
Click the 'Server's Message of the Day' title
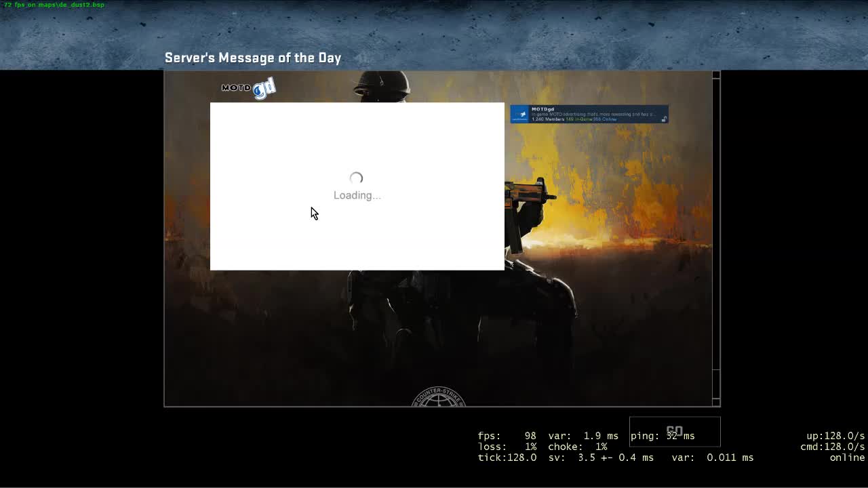[253, 58]
